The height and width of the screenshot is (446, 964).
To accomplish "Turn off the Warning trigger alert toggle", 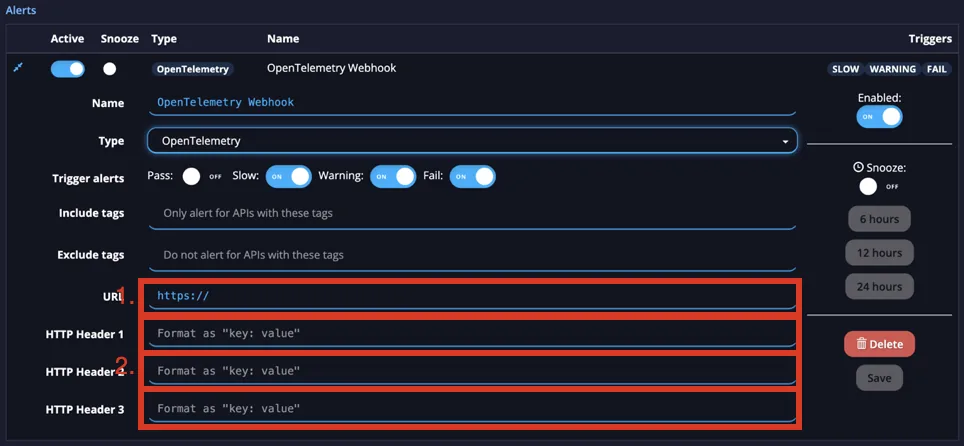I will 393,176.
